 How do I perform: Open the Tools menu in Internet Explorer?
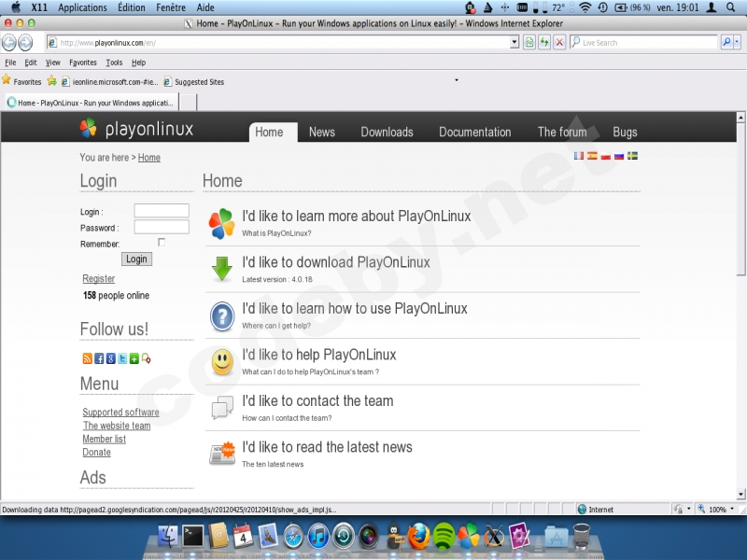point(114,63)
